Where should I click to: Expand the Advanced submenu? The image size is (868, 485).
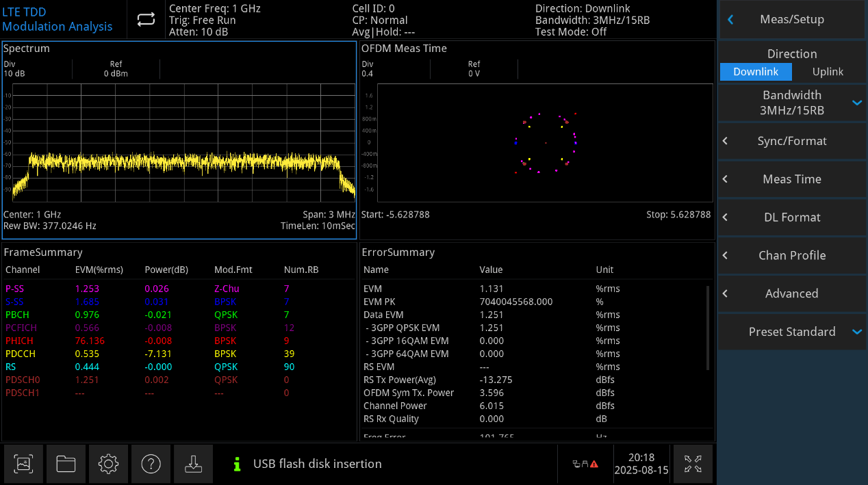click(x=792, y=293)
